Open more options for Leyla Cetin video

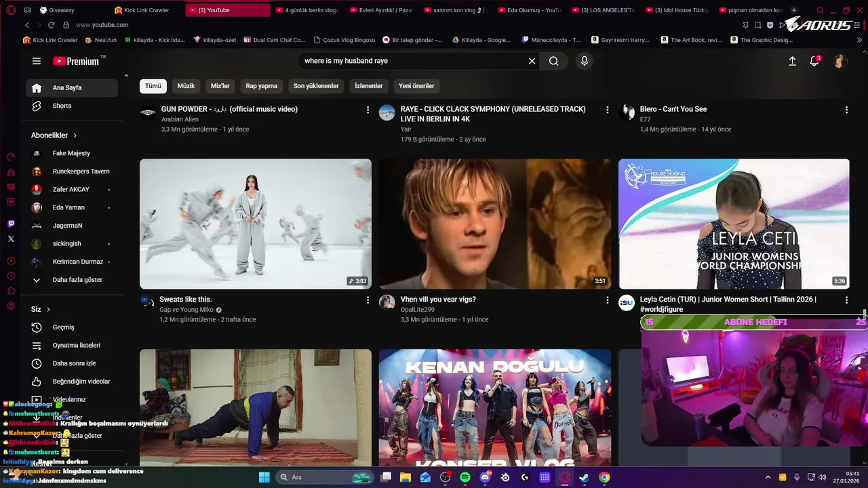846,300
